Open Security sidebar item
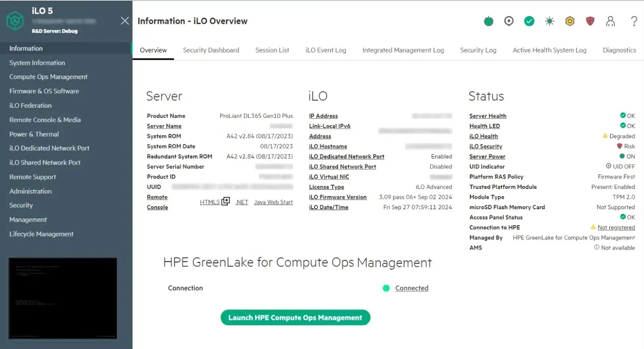Screen dimensions: 644x349 pos(21,205)
